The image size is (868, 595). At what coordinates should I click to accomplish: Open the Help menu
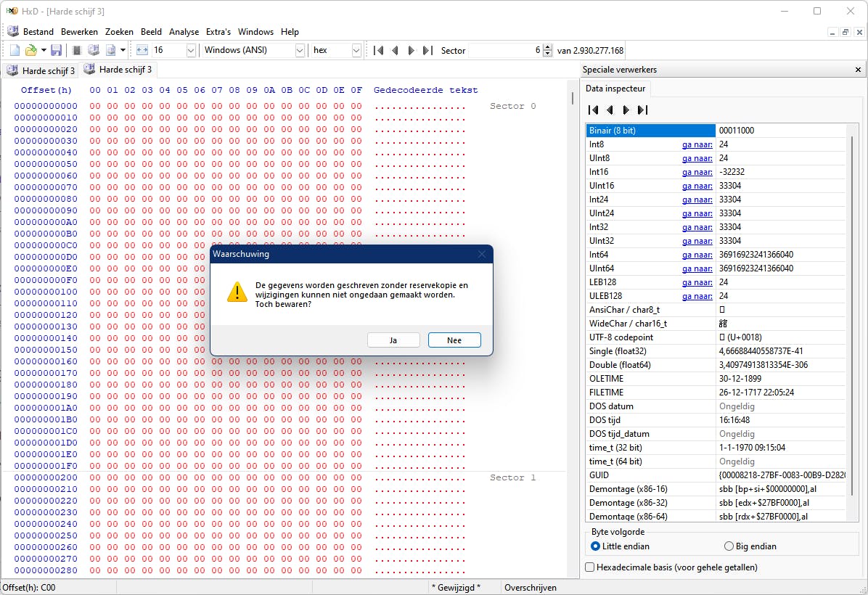click(x=290, y=31)
